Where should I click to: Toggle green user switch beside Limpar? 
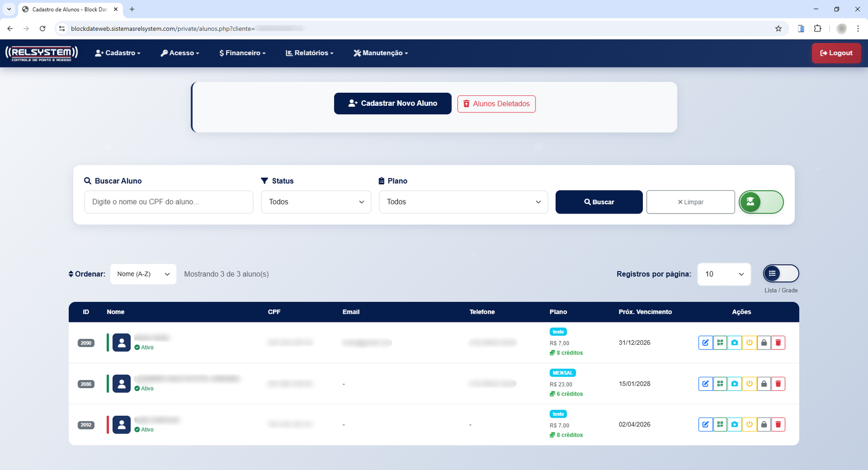[761, 202]
